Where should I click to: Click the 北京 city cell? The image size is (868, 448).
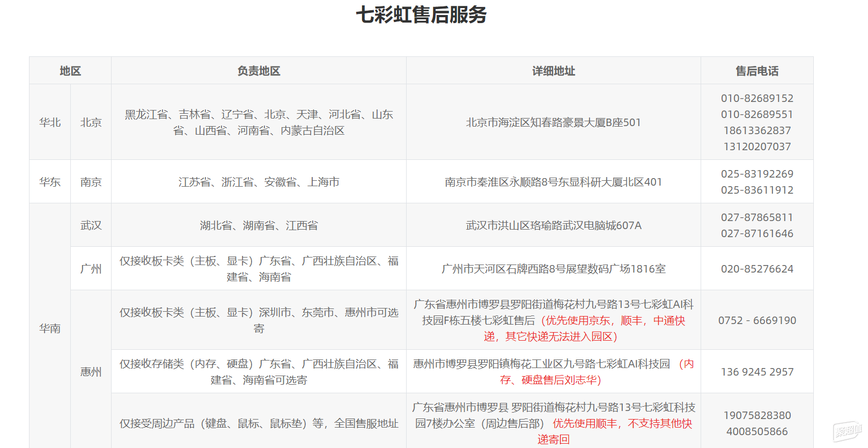(x=91, y=122)
